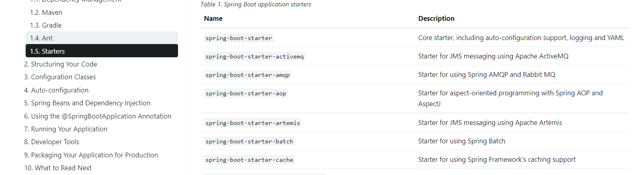This screenshot has height=175, width=644.
Task: Open 8. Developer Tools chapter
Action: [x=51, y=142]
